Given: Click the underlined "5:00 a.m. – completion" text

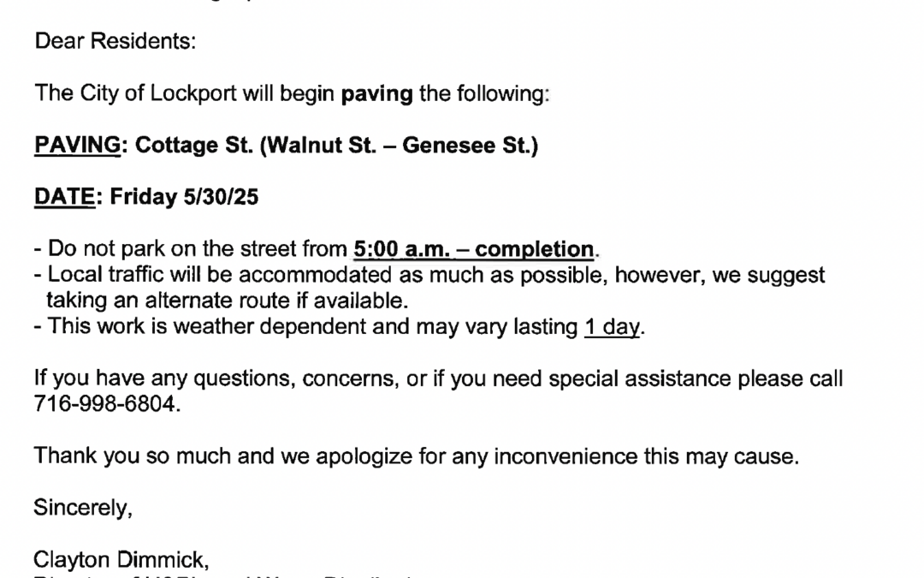Looking at the screenshot, I should [474, 249].
